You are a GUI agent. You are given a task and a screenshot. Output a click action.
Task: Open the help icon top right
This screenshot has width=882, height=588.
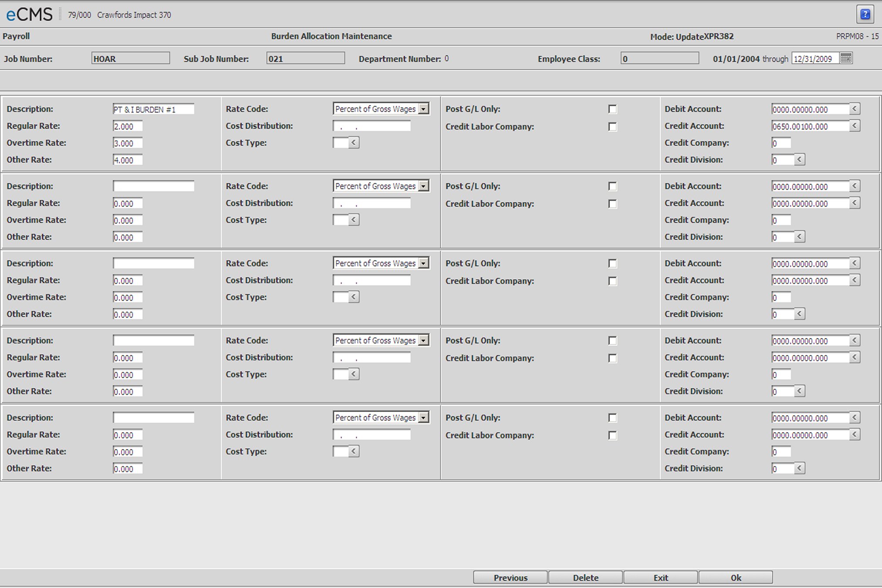coord(865,14)
